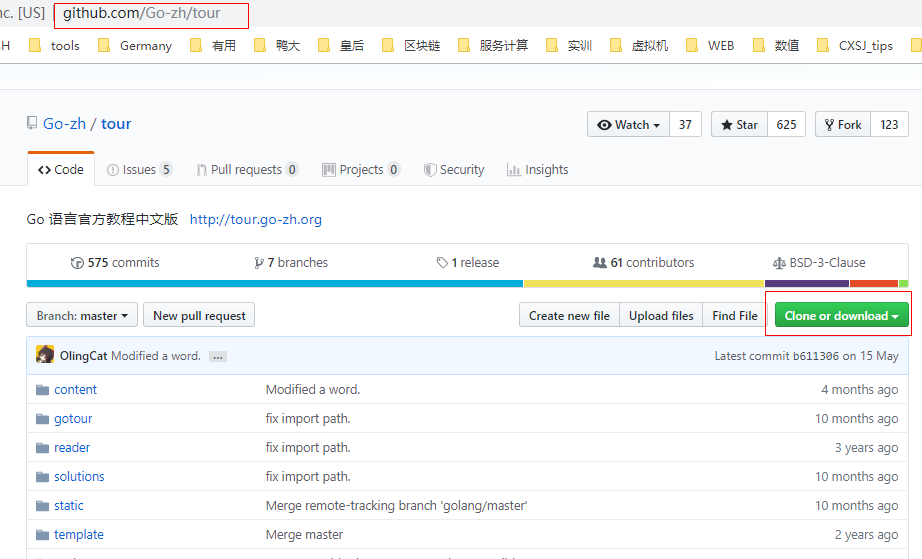Click the Fork button
This screenshot has height=559, width=922.
[843, 125]
